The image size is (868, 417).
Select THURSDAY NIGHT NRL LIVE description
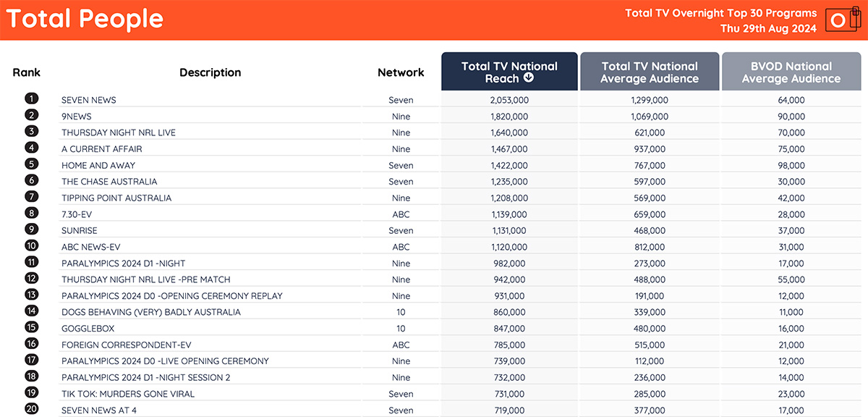(119, 132)
